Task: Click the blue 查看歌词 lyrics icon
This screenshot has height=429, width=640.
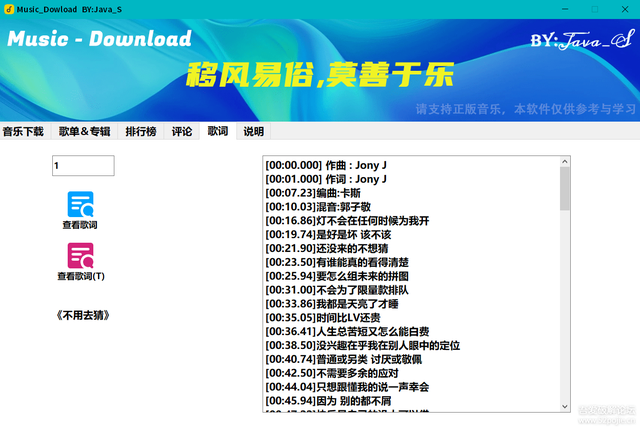Action: click(80, 204)
